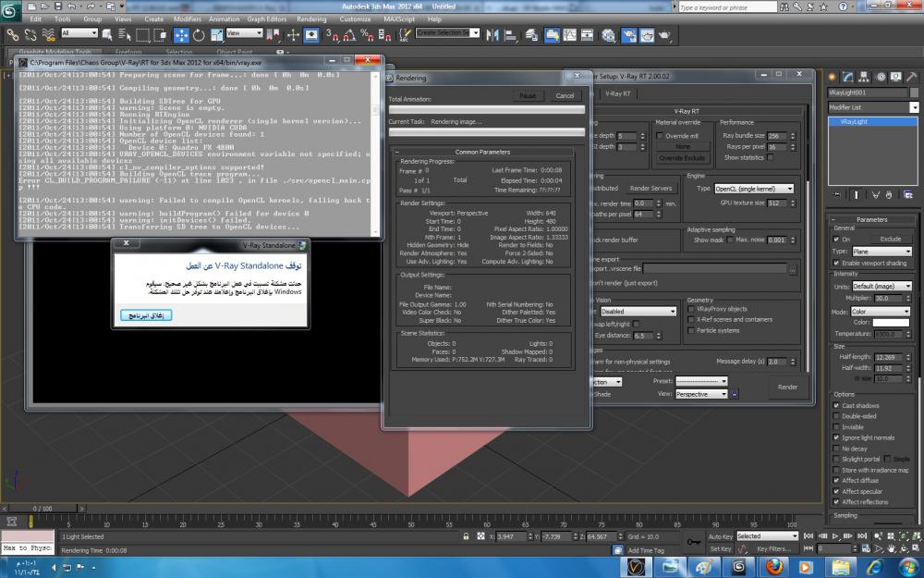Click Configure Modifier Sets icon
924x578 pixels.
coord(908,194)
